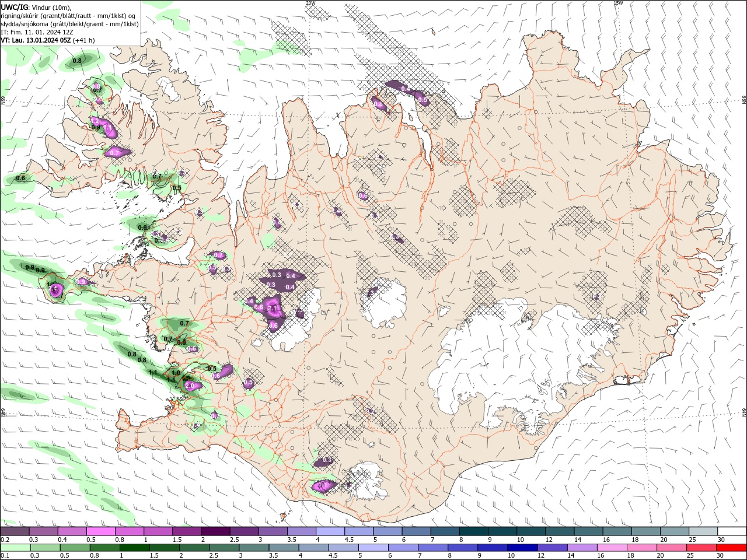
Task: Click the 15W longitude label
Action: click(x=618, y=3)
